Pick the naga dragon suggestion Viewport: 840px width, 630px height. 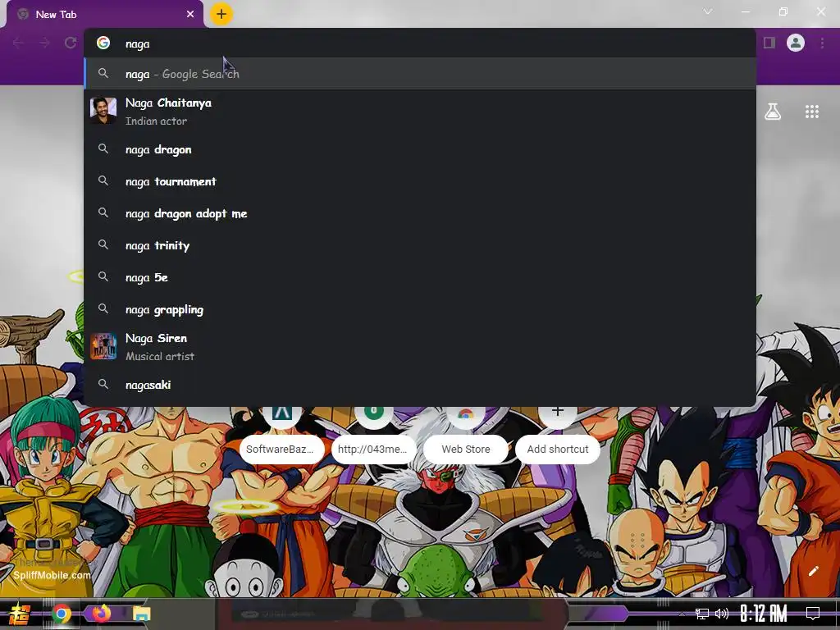[x=420, y=149]
